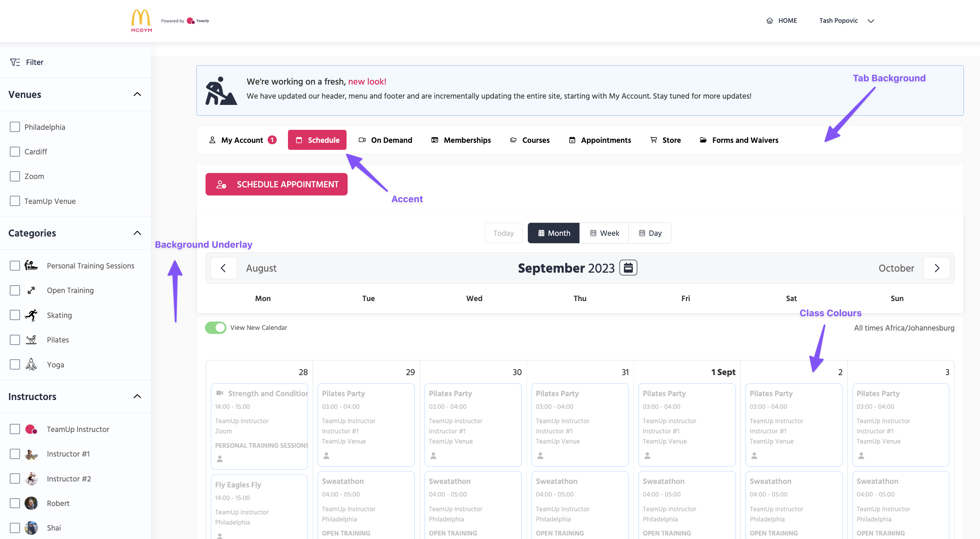Click the TeamUp Instructor avatar icon
980x539 pixels.
coord(31,429)
